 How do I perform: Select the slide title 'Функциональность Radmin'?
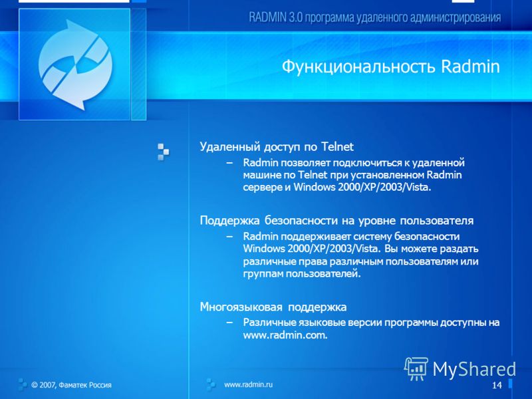390,66
